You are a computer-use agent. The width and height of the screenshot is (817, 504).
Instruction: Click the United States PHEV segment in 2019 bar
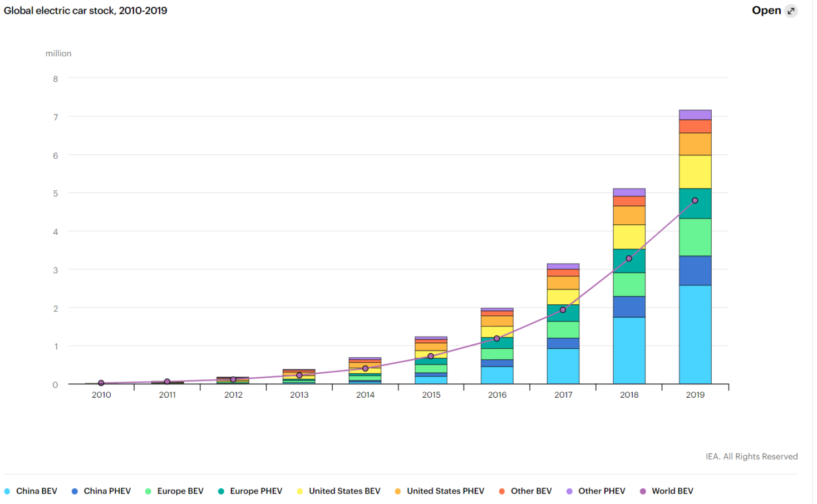click(695, 144)
